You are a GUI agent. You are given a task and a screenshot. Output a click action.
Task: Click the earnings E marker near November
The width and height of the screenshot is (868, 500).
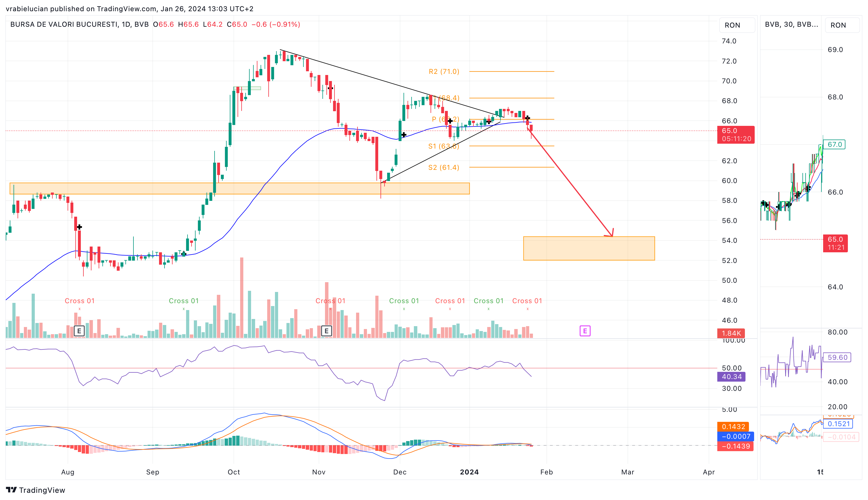tap(326, 331)
